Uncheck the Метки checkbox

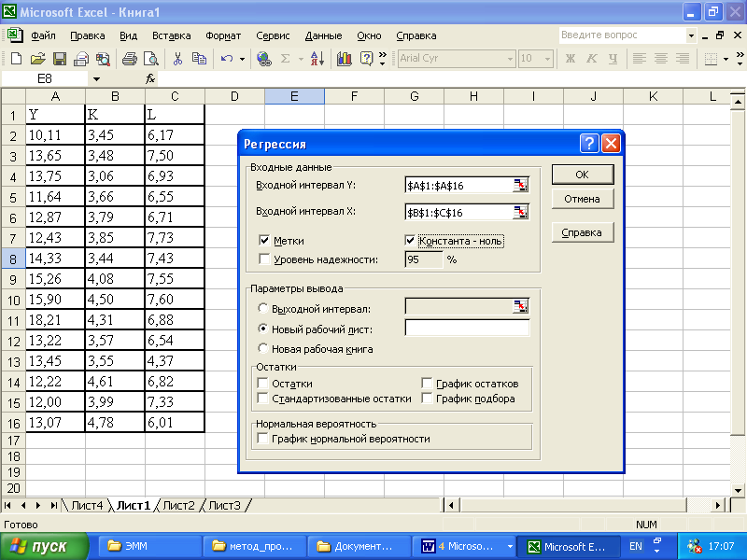264,240
